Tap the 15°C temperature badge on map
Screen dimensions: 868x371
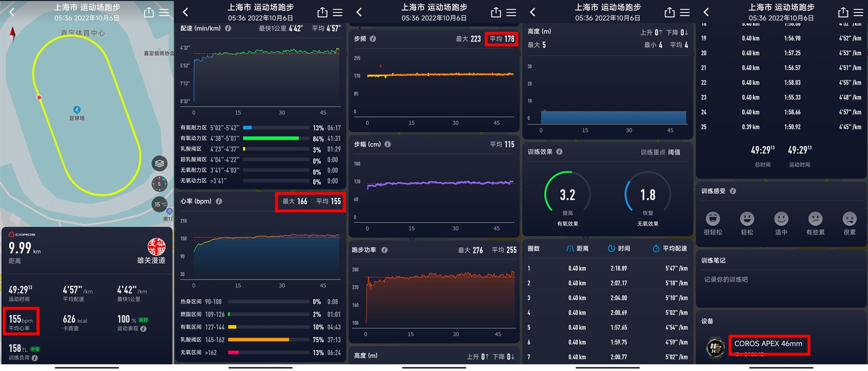(160, 204)
